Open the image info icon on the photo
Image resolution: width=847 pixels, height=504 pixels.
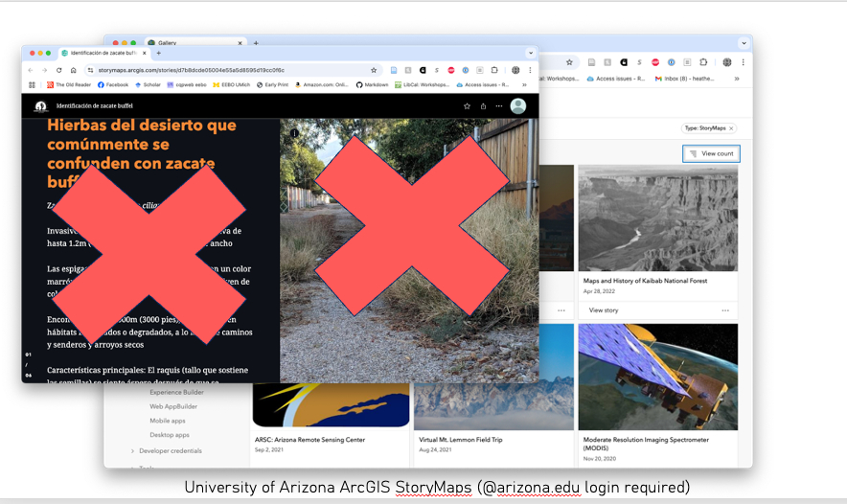pyautogui.click(x=294, y=133)
